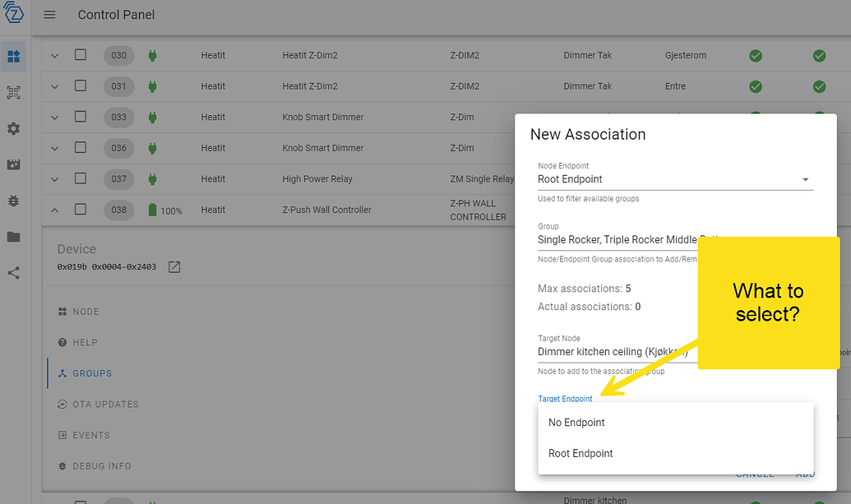The width and height of the screenshot is (851, 504).
Task: Check the checkbox for node 030
Action: coord(80,55)
